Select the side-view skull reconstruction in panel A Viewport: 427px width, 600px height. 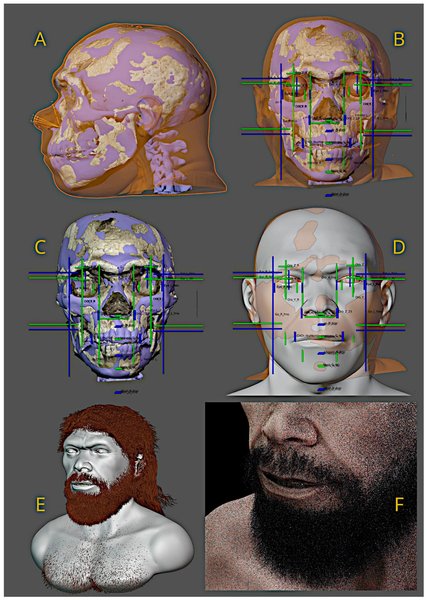pyautogui.click(x=130, y=109)
